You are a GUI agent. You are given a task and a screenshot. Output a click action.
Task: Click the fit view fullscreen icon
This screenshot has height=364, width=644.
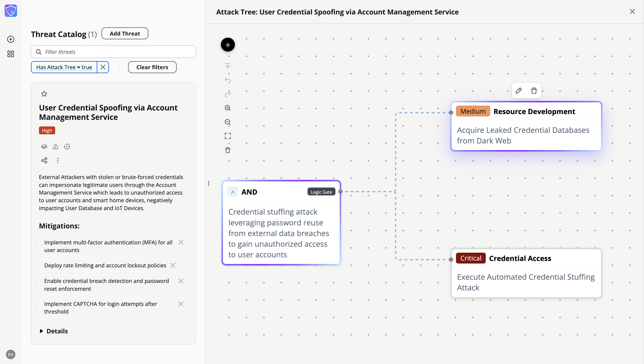[x=228, y=136]
